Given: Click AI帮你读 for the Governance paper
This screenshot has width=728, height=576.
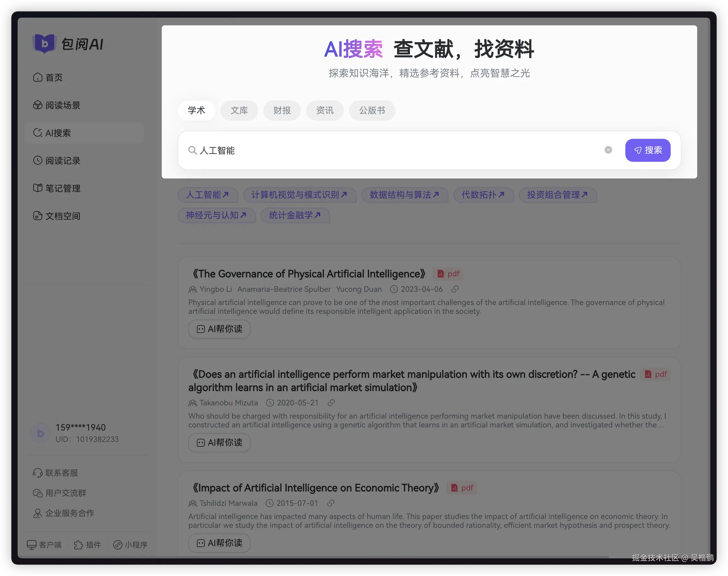Looking at the screenshot, I should pyautogui.click(x=219, y=329).
